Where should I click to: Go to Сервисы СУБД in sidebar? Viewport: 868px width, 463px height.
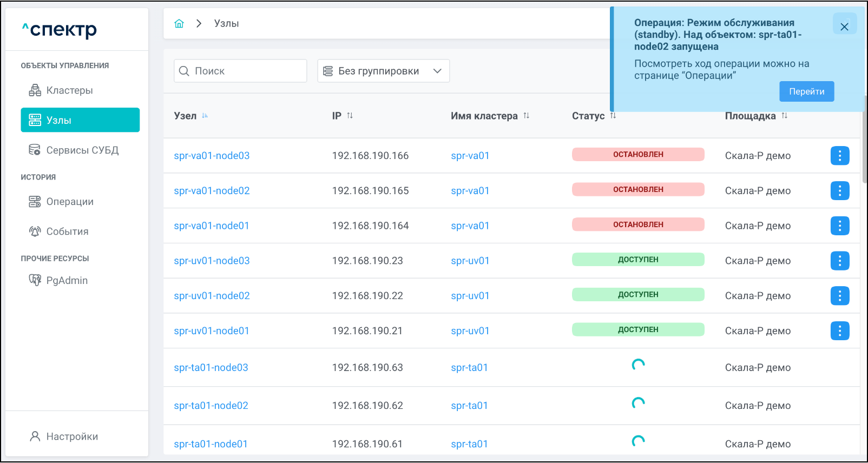click(x=82, y=150)
